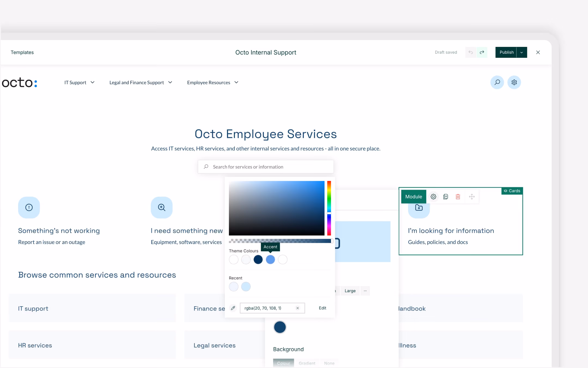Viewport: 588px width, 368px height.
Task: Pick a colour in the saturation gradient area
Action: pyautogui.click(x=277, y=208)
